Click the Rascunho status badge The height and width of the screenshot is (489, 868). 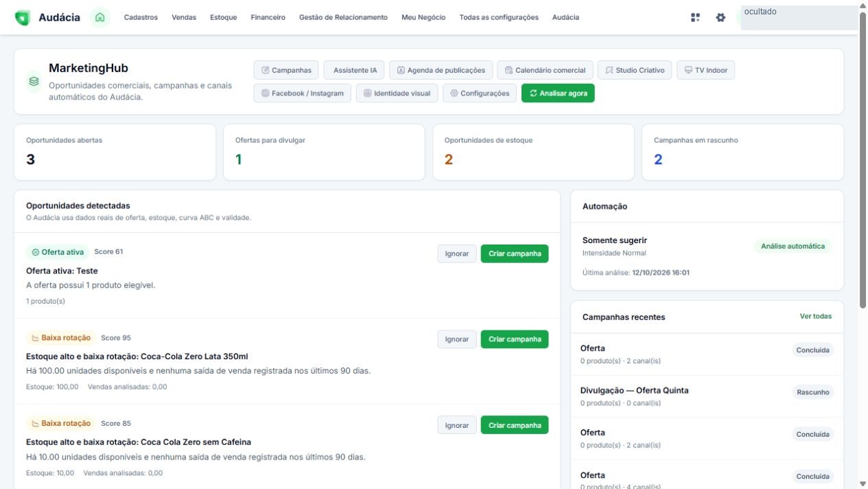(813, 393)
